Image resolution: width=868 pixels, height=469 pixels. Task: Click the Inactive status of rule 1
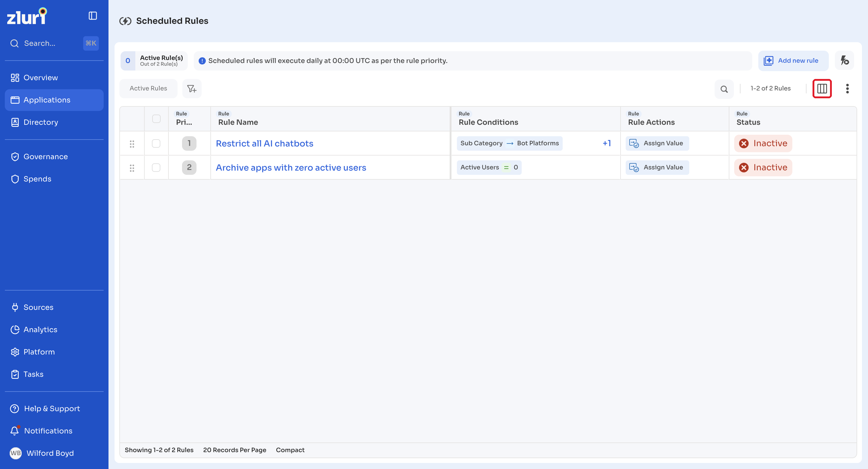click(x=763, y=143)
